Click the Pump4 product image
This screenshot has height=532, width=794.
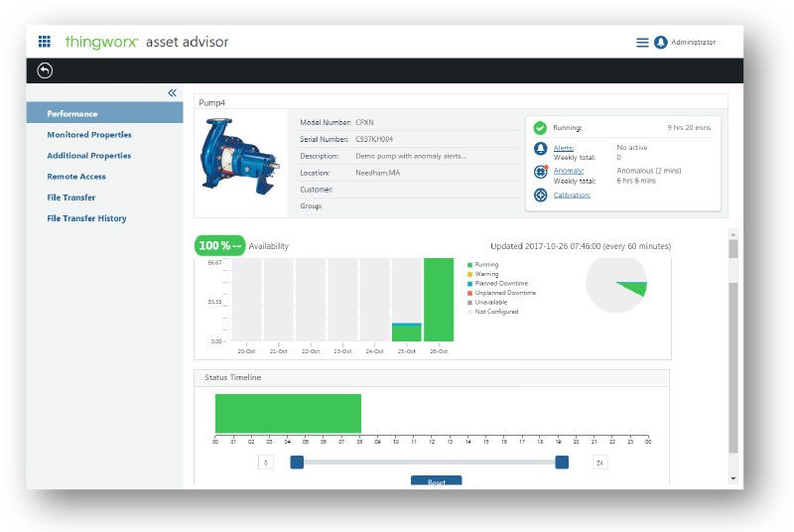(240, 157)
